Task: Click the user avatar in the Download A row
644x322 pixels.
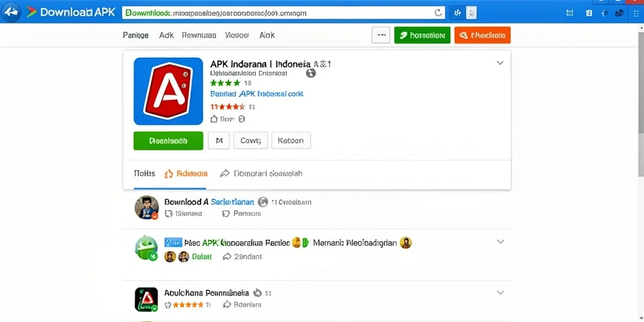Action: [x=147, y=208]
